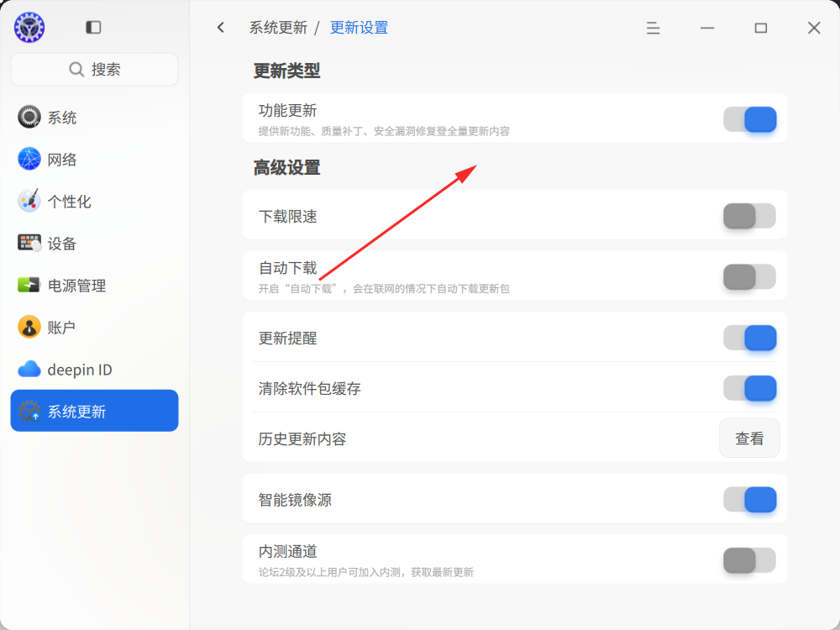Screen dimensions: 840x630
Task: Turn on 自动下载 switch
Action: coord(749,277)
